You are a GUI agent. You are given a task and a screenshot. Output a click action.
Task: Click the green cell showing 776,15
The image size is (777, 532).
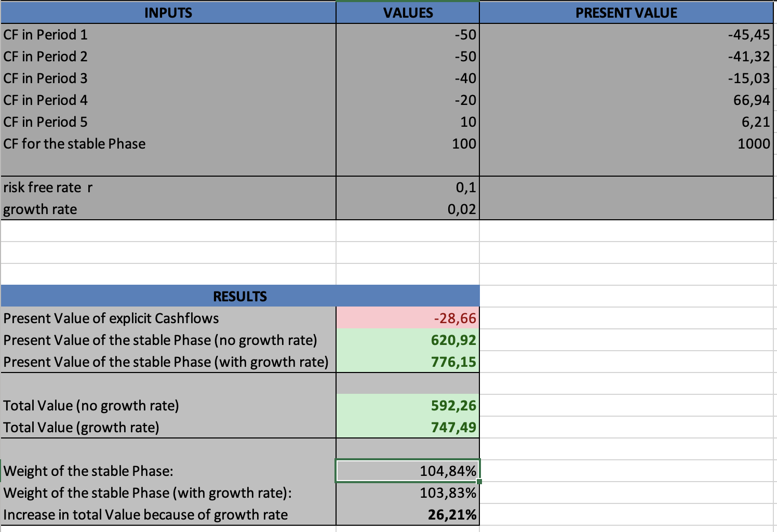click(408, 362)
